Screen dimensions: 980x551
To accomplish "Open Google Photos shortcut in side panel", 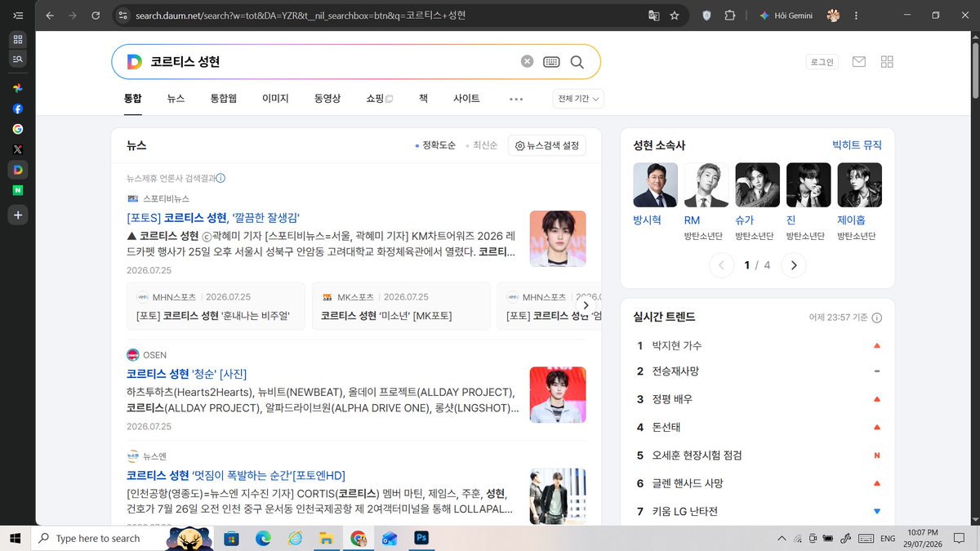I will click(x=18, y=87).
